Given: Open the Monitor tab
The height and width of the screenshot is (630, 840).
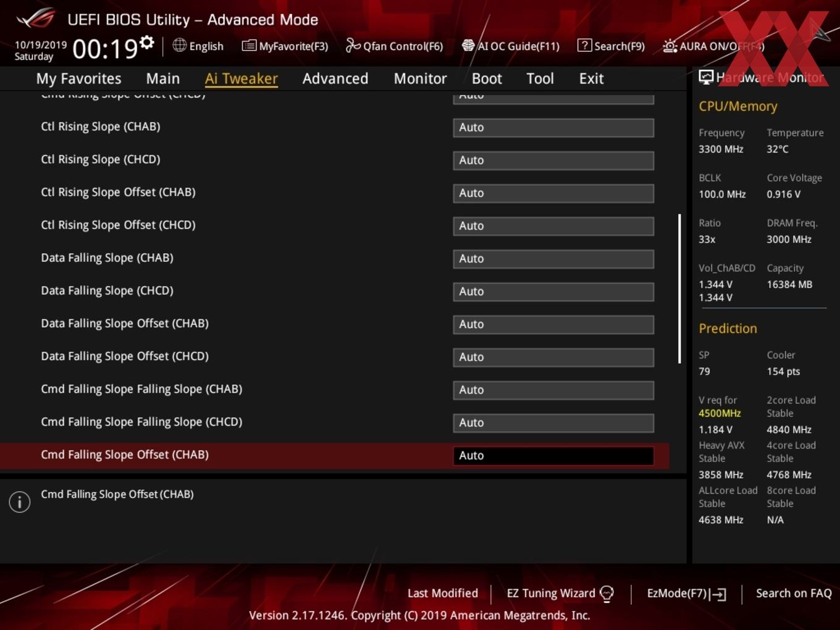Looking at the screenshot, I should point(420,78).
